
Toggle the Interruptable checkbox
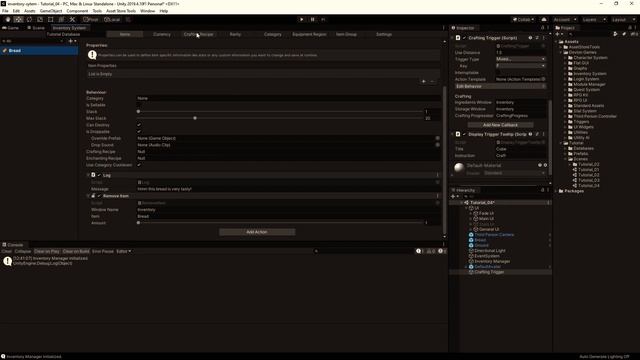[498, 73]
